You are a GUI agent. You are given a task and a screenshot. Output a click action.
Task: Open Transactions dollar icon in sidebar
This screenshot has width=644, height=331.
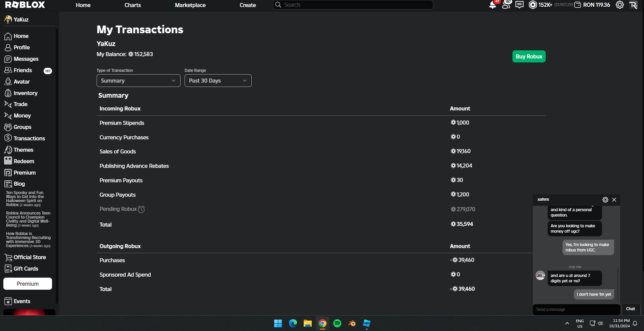[8, 138]
